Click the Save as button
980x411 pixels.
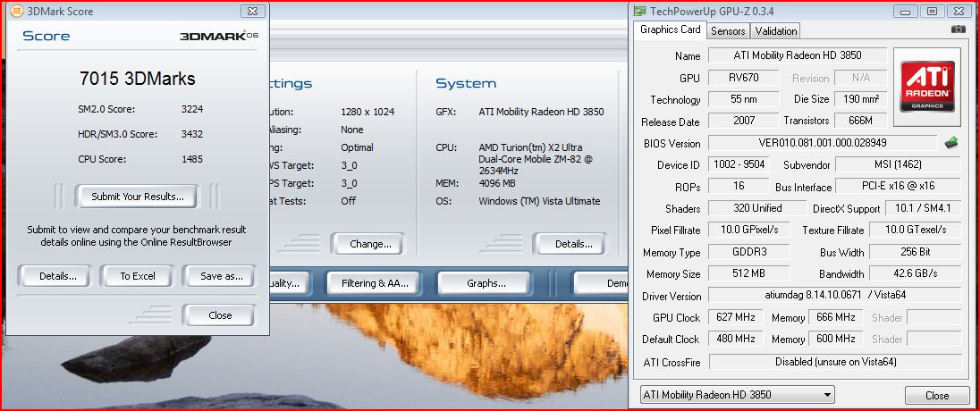(220, 276)
